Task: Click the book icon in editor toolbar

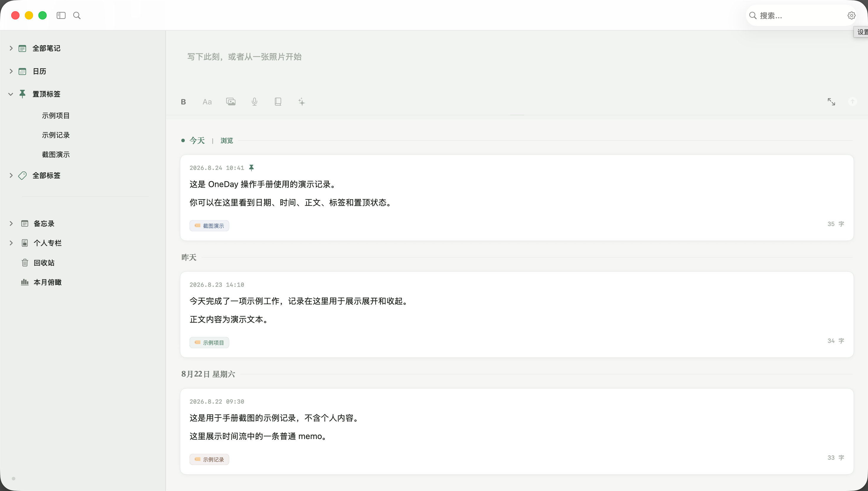Action: pos(278,102)
